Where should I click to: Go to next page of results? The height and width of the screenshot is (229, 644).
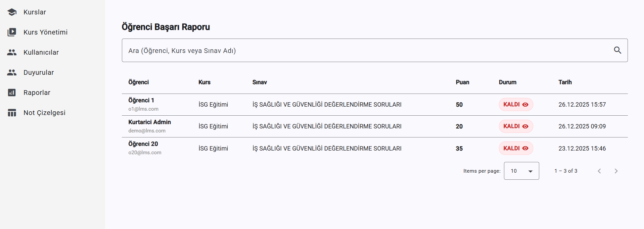coord(616,171)
